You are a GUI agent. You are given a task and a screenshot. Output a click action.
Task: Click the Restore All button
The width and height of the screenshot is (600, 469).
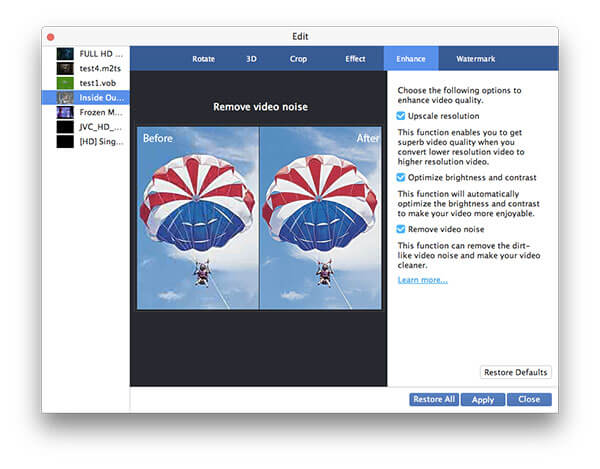tap(434, 399)
